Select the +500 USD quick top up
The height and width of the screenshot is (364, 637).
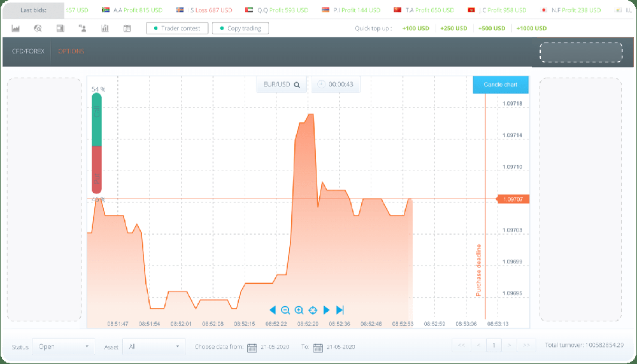[492, 29]
